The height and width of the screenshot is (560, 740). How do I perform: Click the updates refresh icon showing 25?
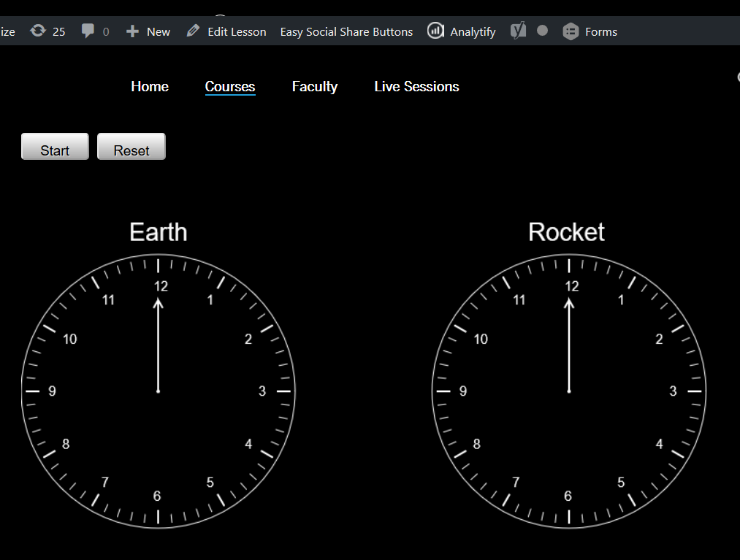(37, 31)
